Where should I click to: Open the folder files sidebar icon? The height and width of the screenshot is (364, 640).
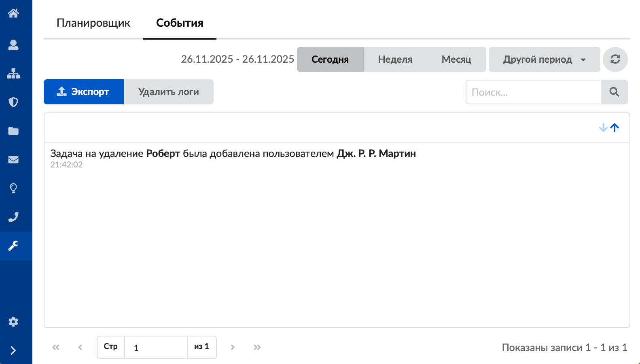13,131
